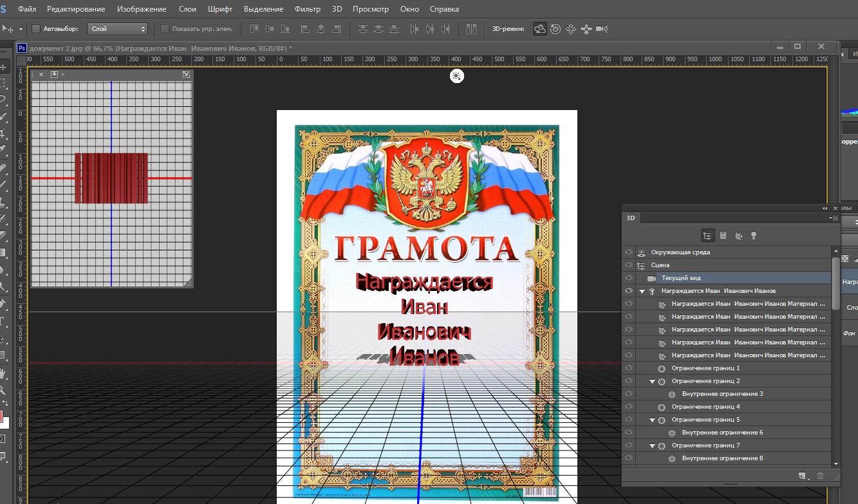The height and width of the screenshot is (504, 858).
Task: Select the 3D panel tab
Action: pyautogui.click(x=631, y=218)
